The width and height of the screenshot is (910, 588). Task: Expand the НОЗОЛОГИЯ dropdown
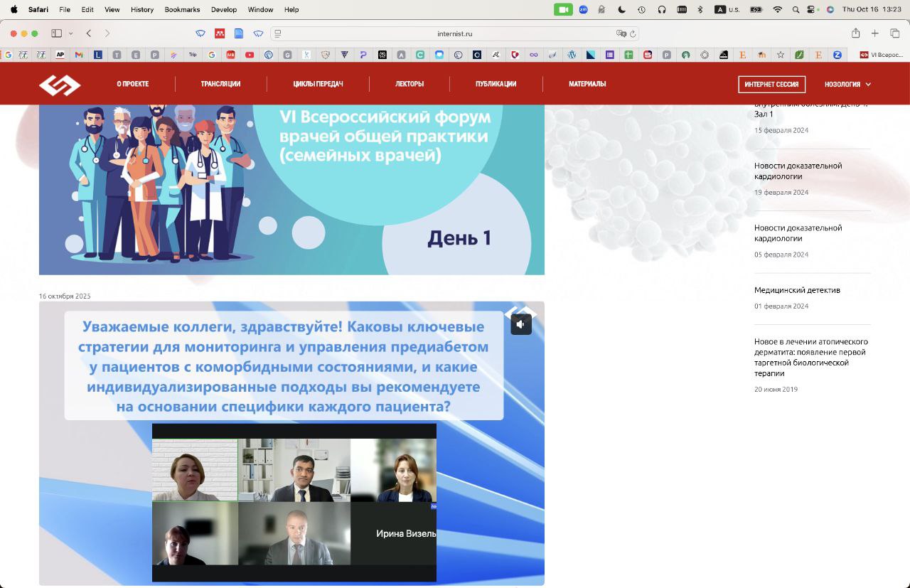point(847,85)
